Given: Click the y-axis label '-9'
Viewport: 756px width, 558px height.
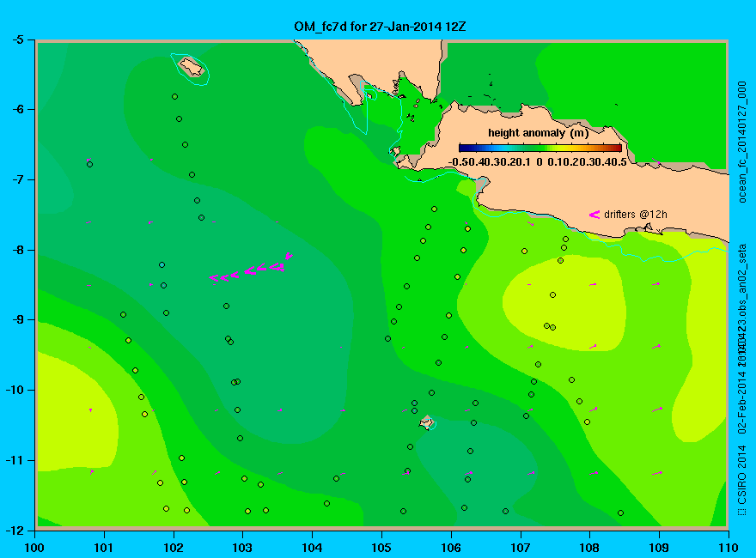Looking at the screenshot, I should point(17,320).
